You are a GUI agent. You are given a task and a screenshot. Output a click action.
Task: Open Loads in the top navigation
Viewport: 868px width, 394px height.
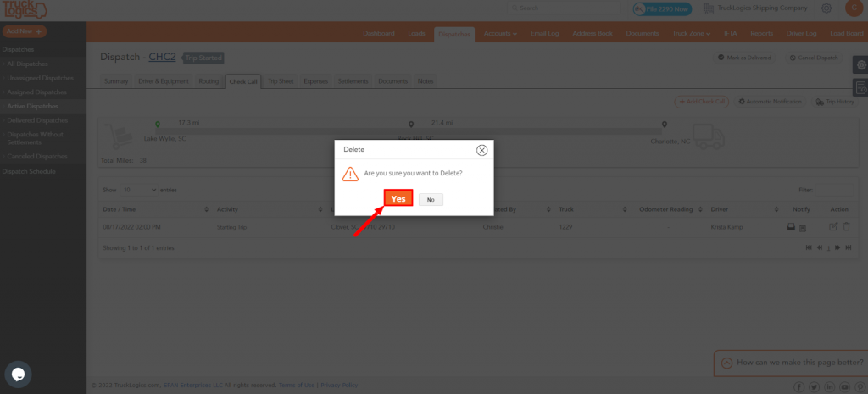pos(416,33)
